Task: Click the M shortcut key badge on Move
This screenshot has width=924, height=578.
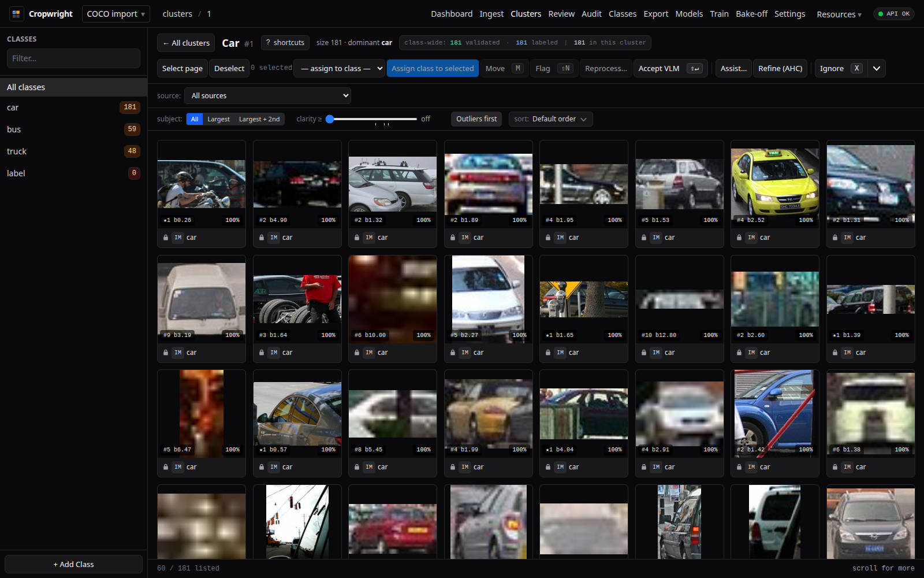Action: click(x=518, y=68)
